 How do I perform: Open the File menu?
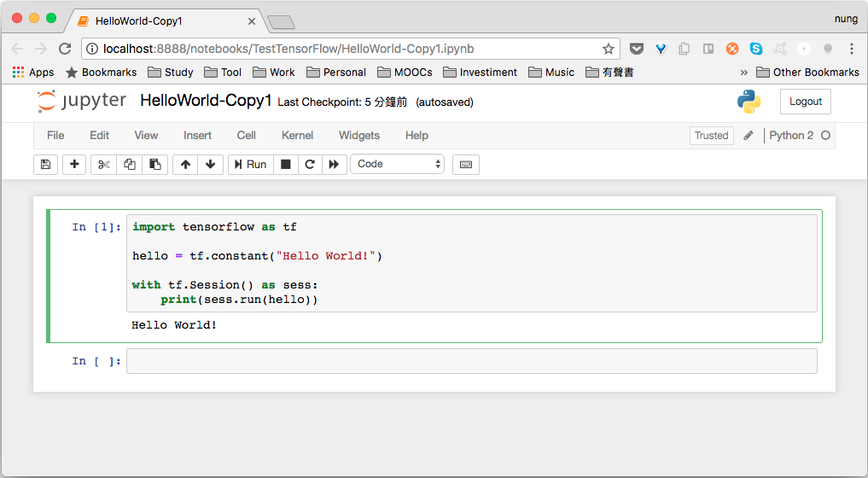[55, 135]
